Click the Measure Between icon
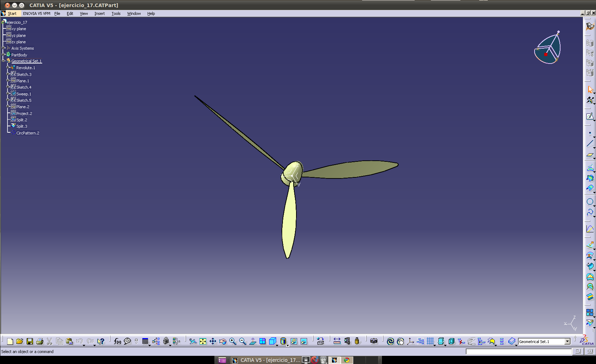Viewport: 596px width, 364px height. tap(337, 341)
